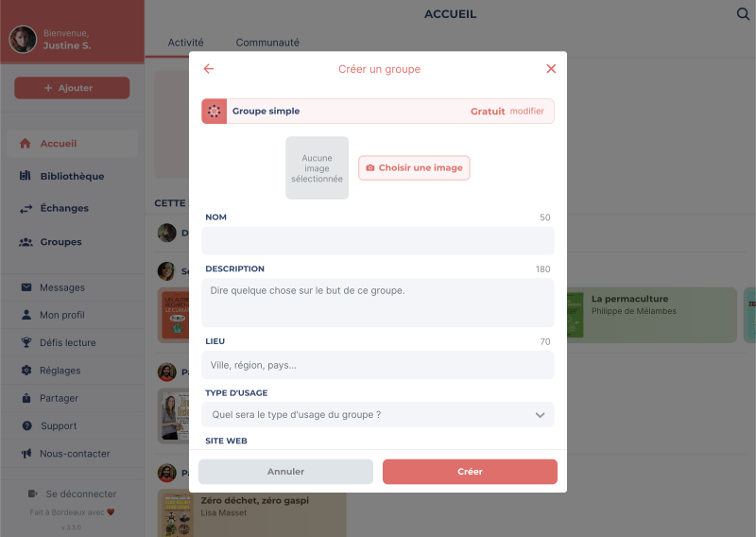Switch to the Communauté tab

click(267, 43)
